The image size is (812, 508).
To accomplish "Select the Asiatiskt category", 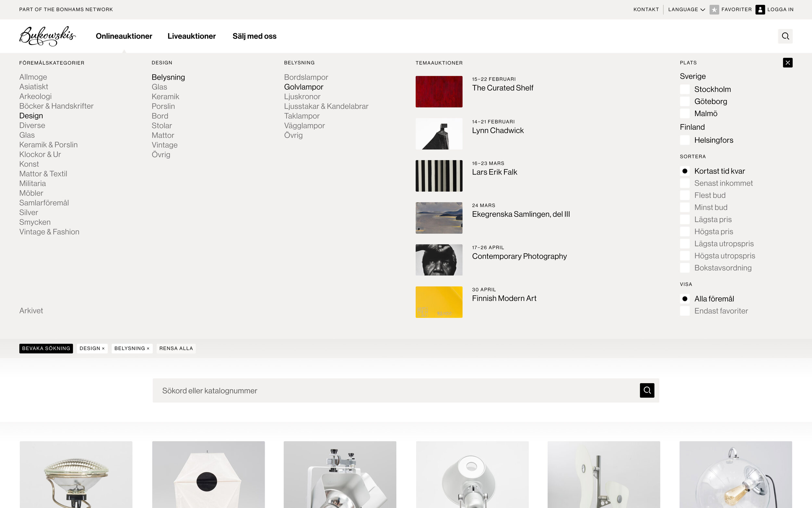I will pyautogui.click(x=33, y=87).
